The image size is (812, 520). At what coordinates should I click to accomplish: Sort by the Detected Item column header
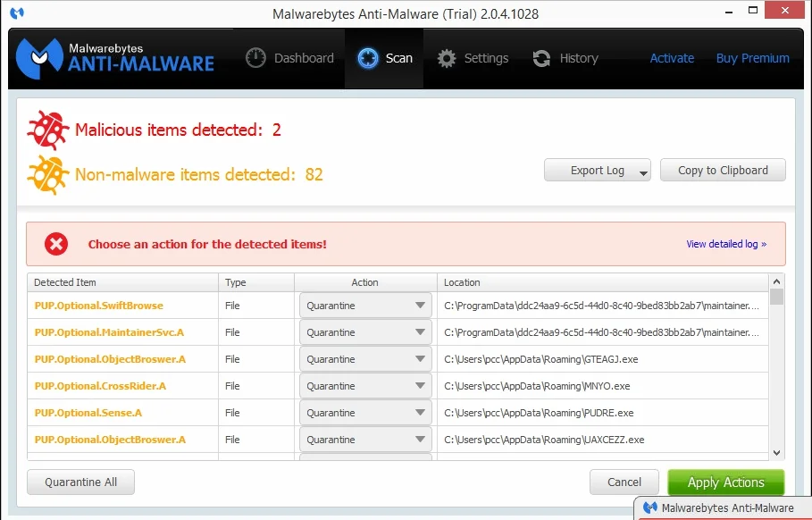(x=122, y=282)
